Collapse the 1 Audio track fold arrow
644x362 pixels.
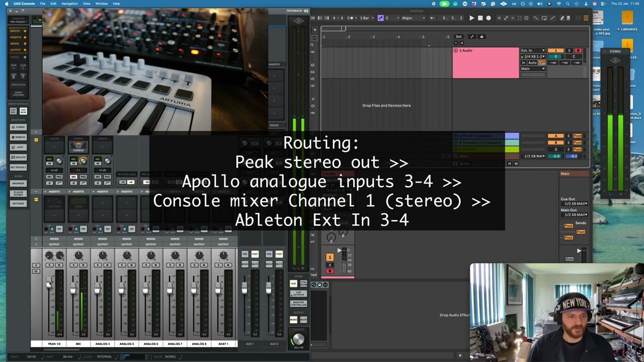[456, 51]
